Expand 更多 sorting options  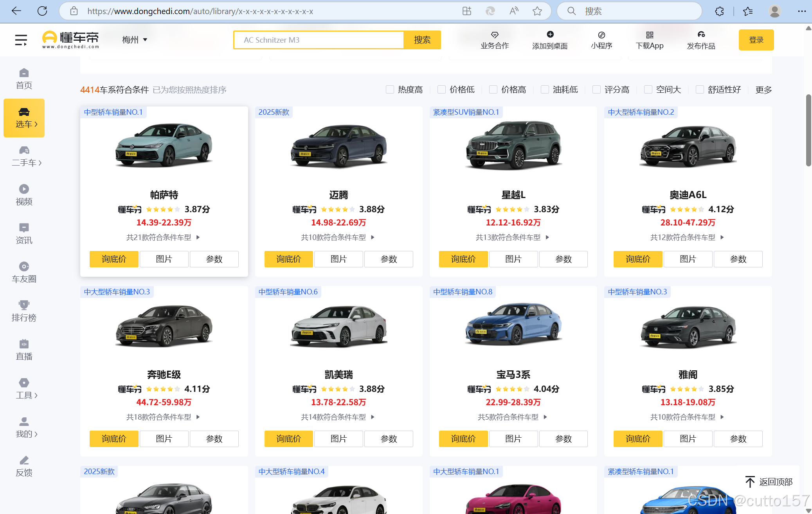tap(763, 90)
